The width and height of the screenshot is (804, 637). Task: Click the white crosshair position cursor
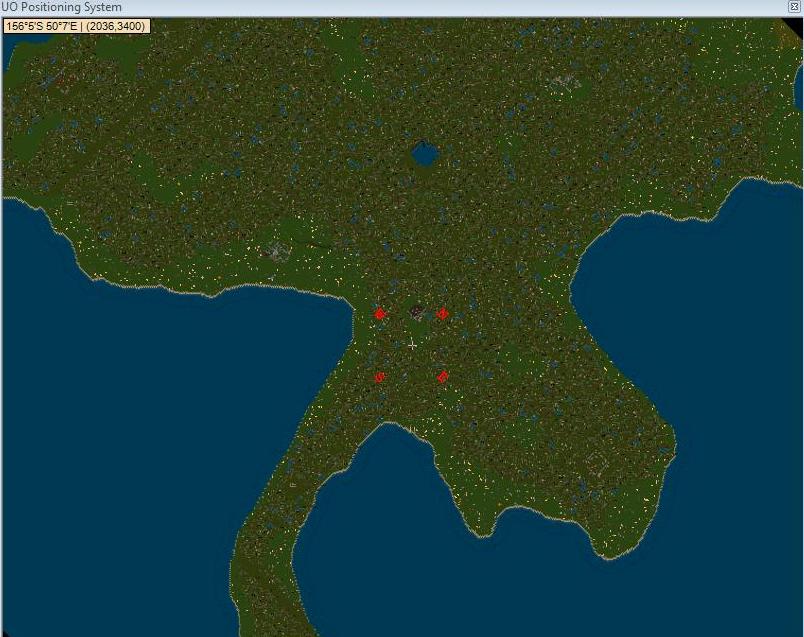412,344
